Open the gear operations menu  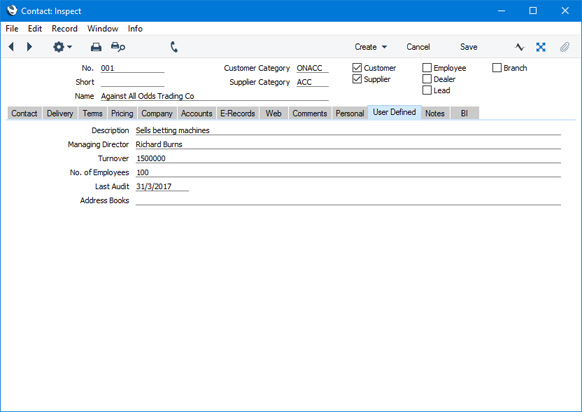point(62,47)
